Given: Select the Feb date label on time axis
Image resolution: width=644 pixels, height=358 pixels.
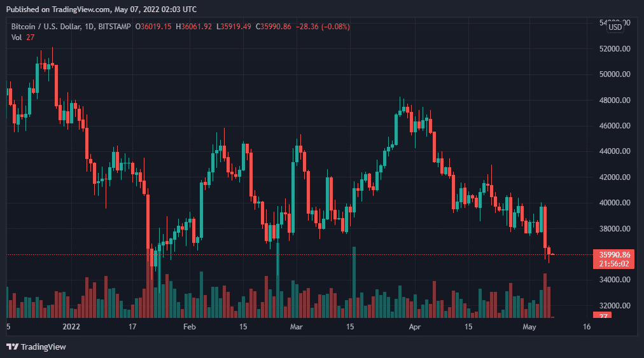Looking at the screenshot, I should (190, 327).
